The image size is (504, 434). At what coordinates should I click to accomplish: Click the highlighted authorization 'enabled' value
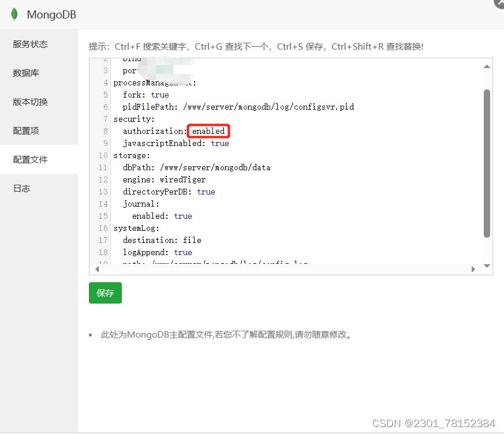coord(208,131)
